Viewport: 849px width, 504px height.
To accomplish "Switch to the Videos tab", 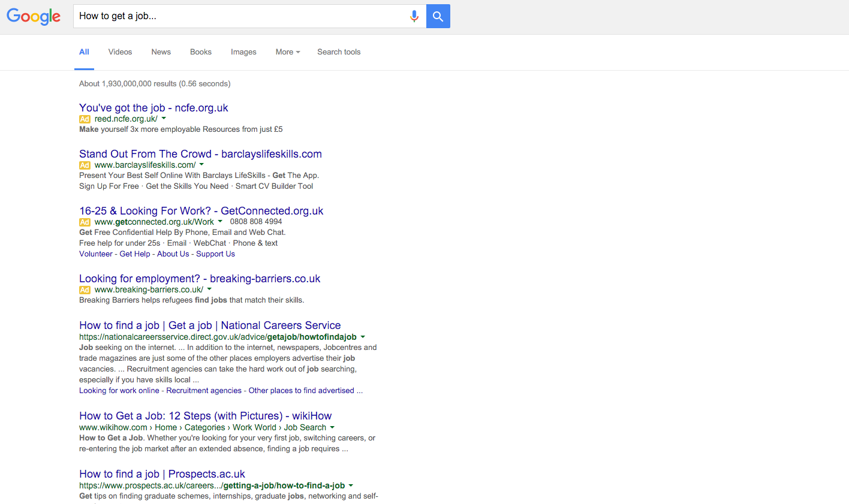I will click(120, 52).
